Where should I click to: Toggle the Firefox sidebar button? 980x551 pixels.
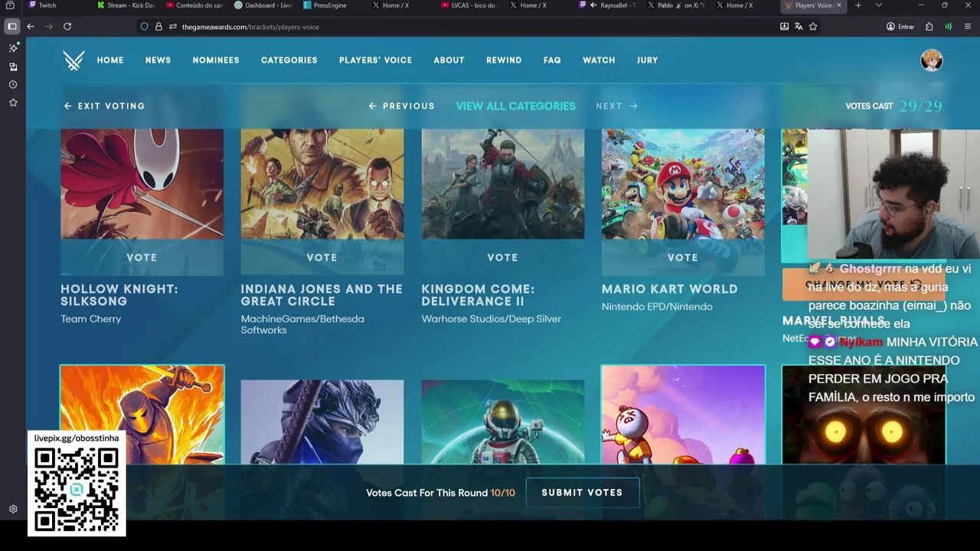tap(12, 27)
